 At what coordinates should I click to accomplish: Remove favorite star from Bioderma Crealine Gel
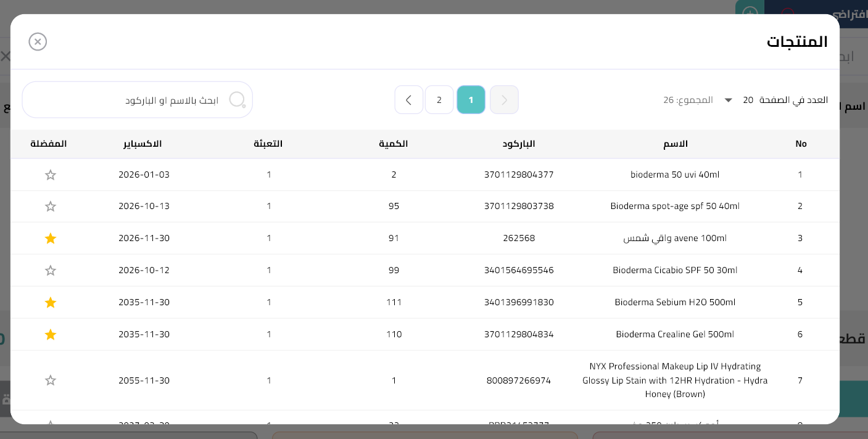51,335
